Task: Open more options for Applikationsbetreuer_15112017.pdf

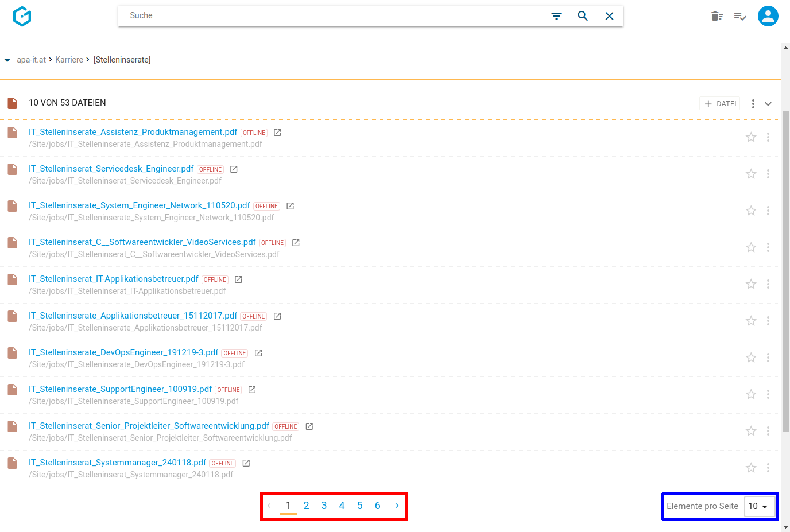Action: (768, 321)
